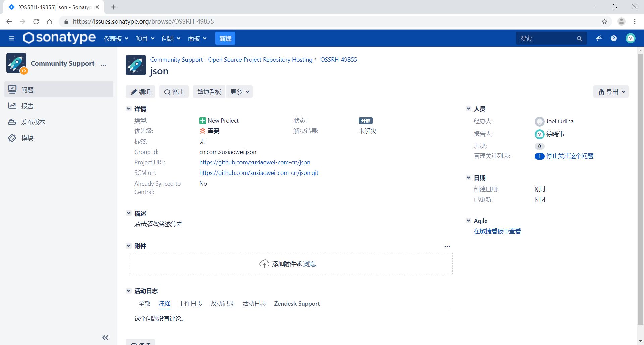Click the 新建 create button
Viewport: 644px width, 345px height.
coord(225,38)
